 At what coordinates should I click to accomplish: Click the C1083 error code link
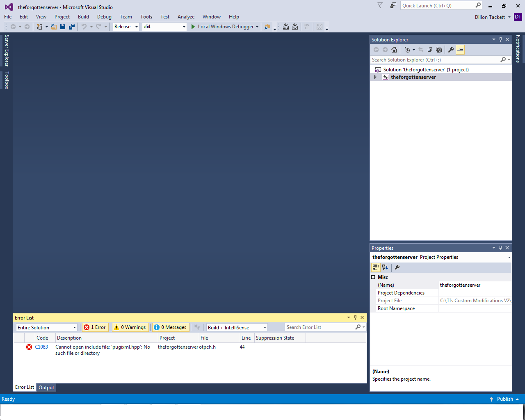[x=41, y=347]
